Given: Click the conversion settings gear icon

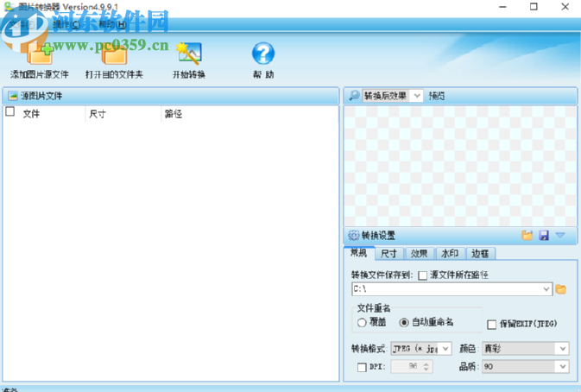Looking at the screenshot, I should click(353, 235).
